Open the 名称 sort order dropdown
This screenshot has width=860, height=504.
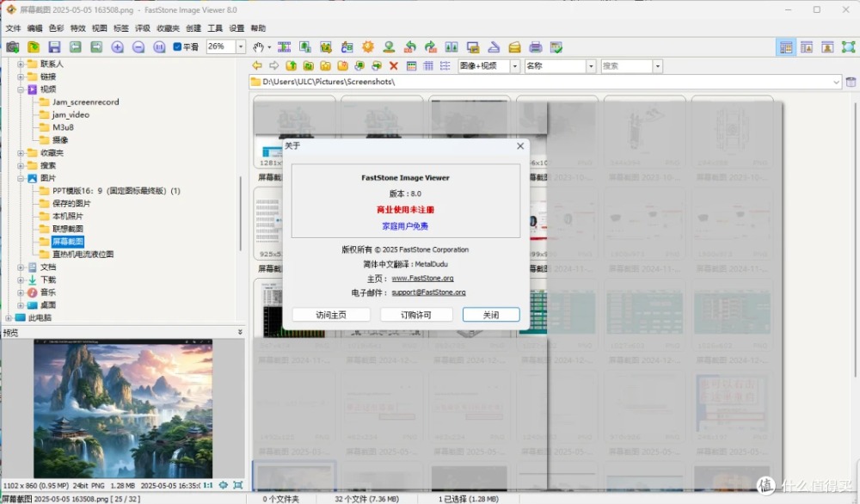pos(591,66)
